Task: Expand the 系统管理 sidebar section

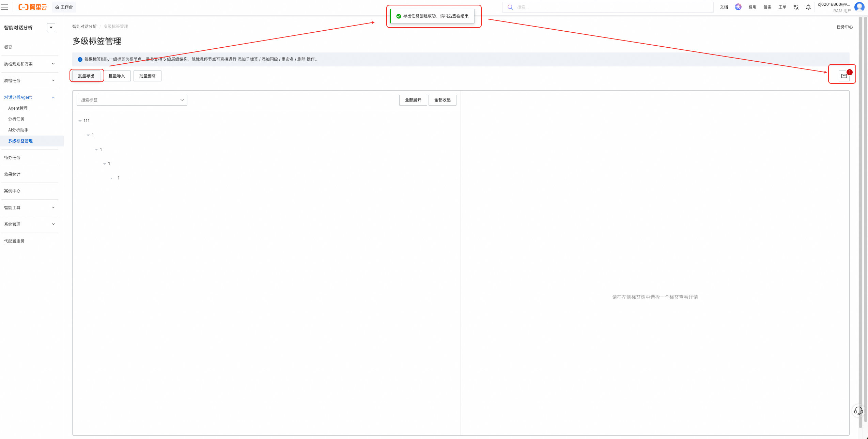Action: [29, 224]
